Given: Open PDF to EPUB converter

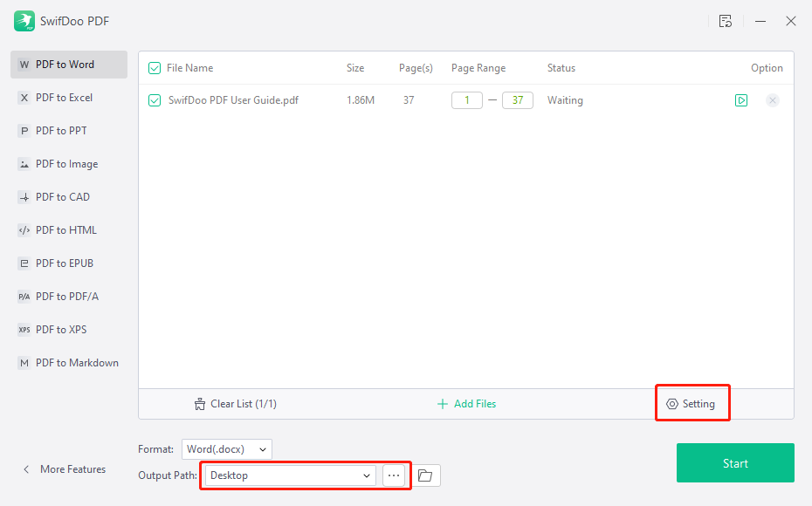Looking at the screenshot, I should [x=69, y=263].
